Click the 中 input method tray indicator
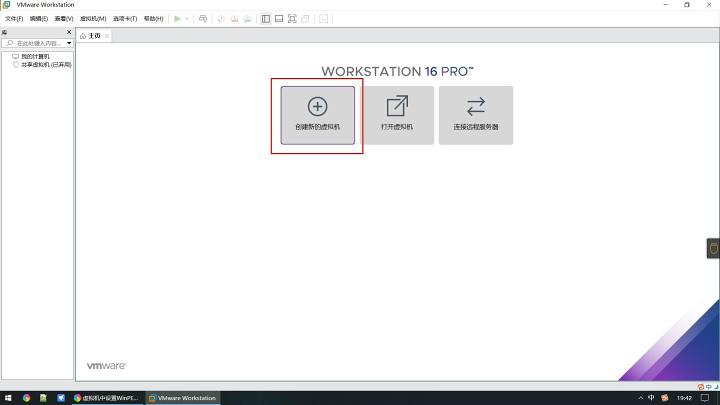The width and height of the screenshot is (720, 405). coord(651,398)
